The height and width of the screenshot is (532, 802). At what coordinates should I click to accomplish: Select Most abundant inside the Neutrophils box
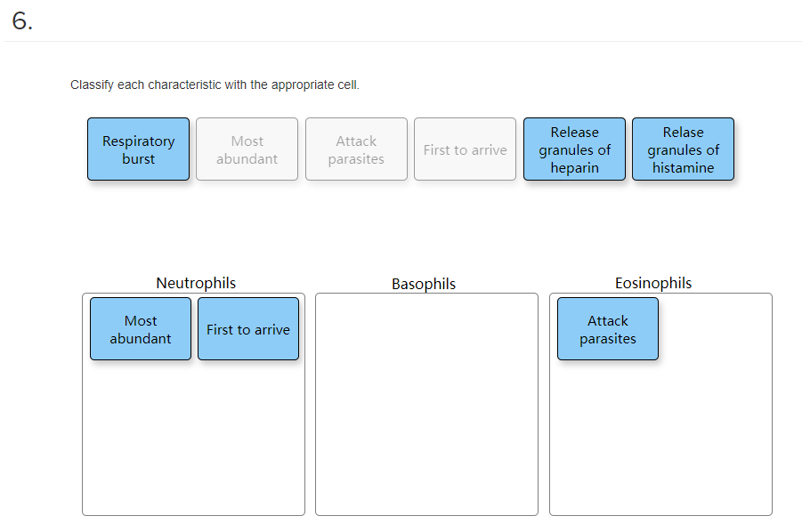point(140,328)
